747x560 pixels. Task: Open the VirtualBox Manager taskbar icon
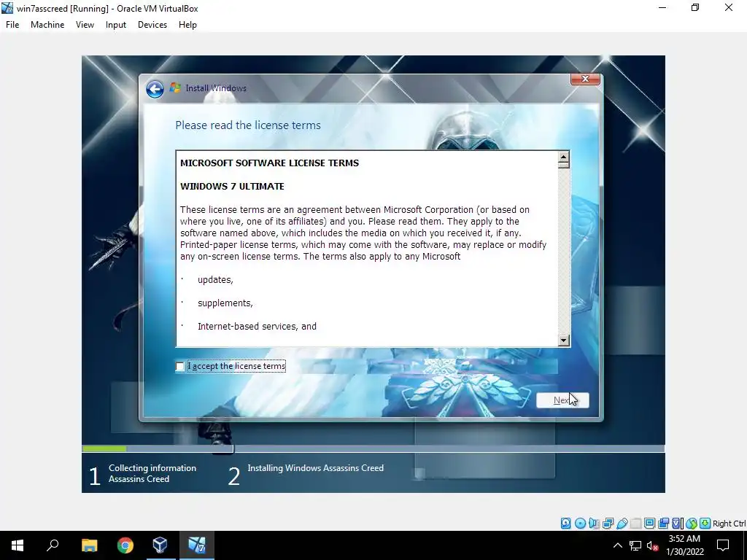(x=160, y=545)
